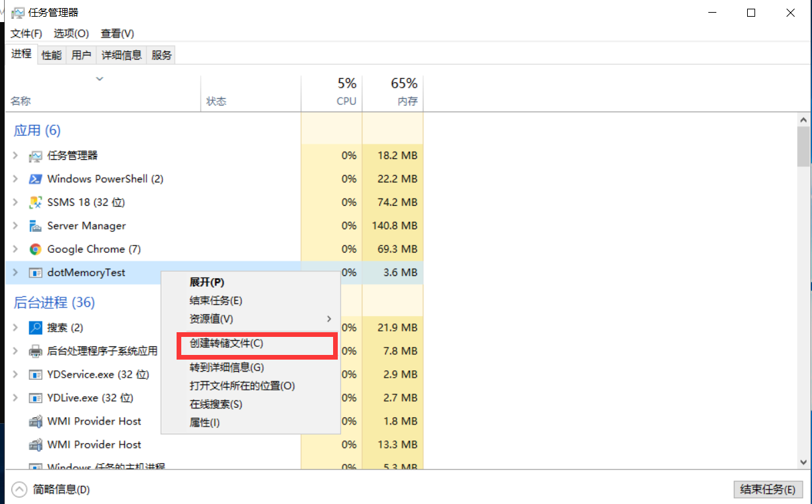This screenshot has height=504, width=812.
Task: Click the 后台进程 (36) group heading
Action: tap(54, 303)
